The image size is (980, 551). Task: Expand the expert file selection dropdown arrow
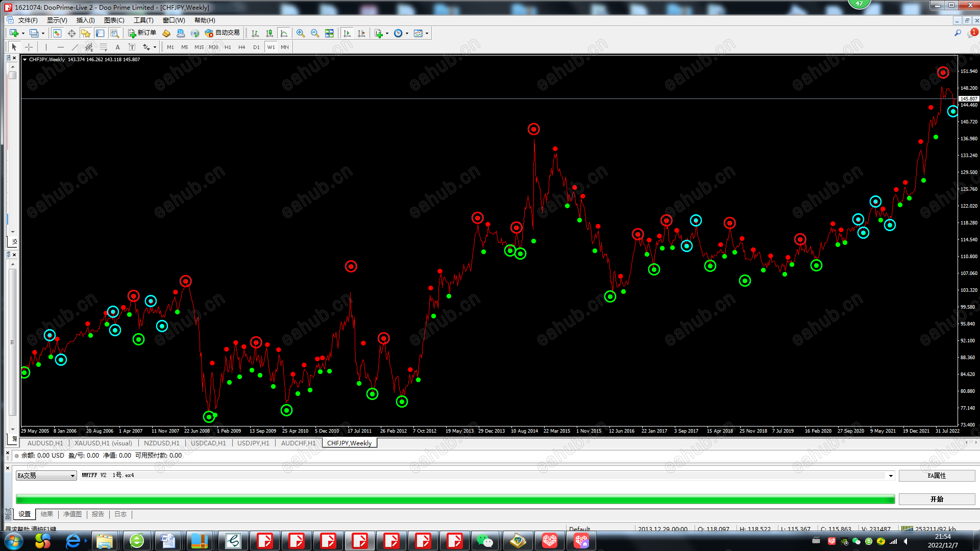click(891, 475)
